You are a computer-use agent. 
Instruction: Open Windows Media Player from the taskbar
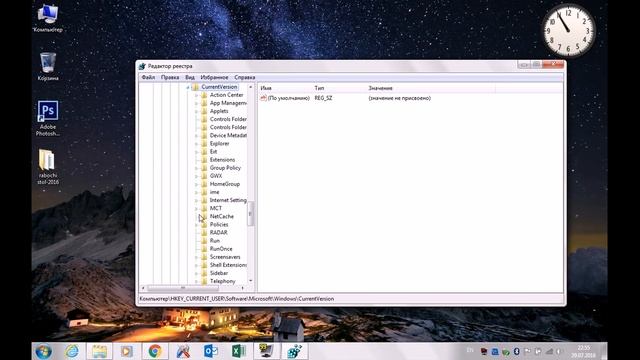127,351
